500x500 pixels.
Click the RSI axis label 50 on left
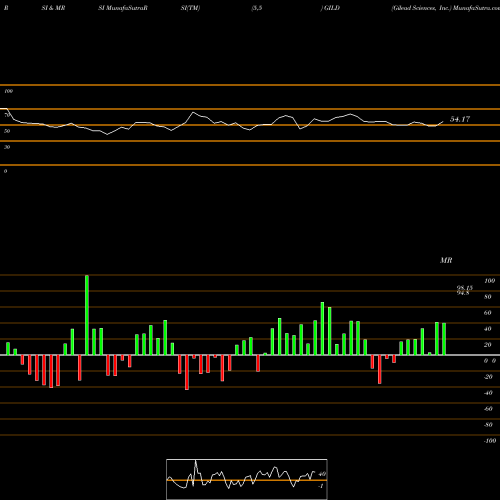click(x=7, y=131)
